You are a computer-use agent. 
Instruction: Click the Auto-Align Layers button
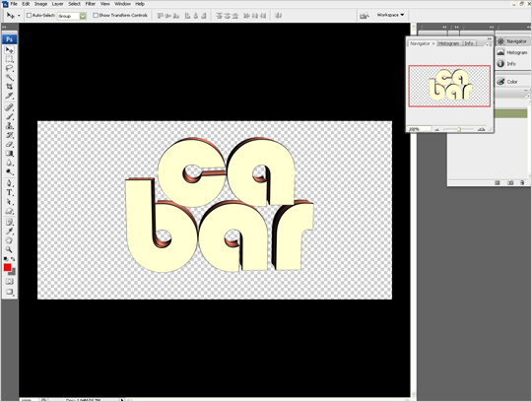point(278,16)
